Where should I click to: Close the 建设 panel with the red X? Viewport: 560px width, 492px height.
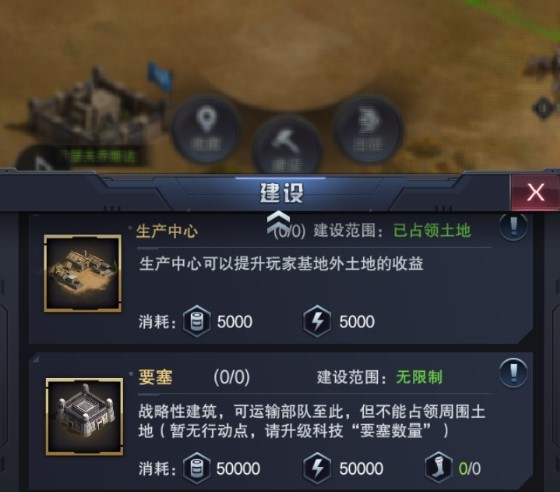pyautogui.click(x=535, y=192)
